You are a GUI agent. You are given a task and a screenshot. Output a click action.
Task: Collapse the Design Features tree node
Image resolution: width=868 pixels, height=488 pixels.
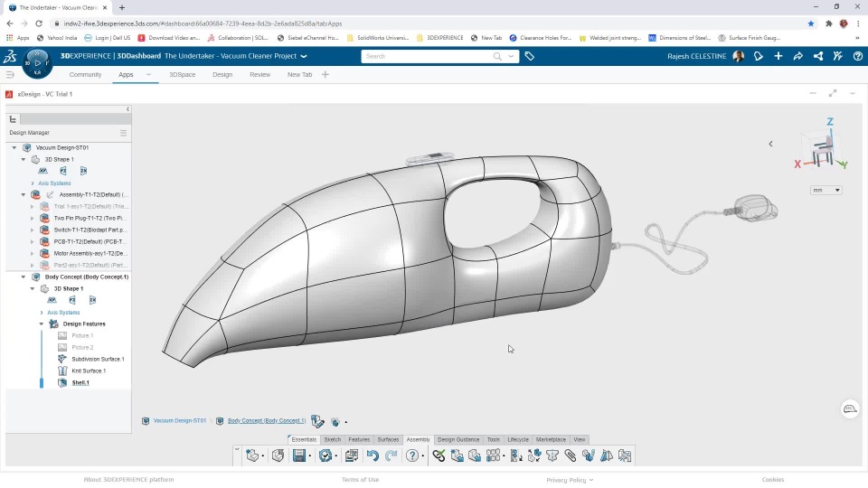point(42,324)
